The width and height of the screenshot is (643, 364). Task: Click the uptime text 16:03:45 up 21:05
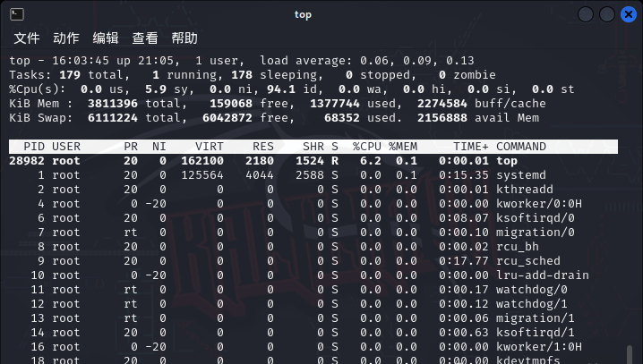(113, 61)
